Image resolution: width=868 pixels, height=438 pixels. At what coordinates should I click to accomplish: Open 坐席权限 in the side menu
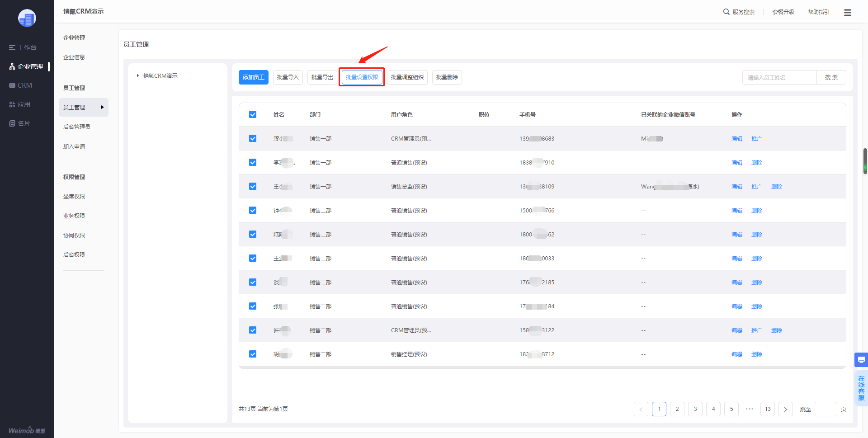pyautogui.click(x=74, y=197)
